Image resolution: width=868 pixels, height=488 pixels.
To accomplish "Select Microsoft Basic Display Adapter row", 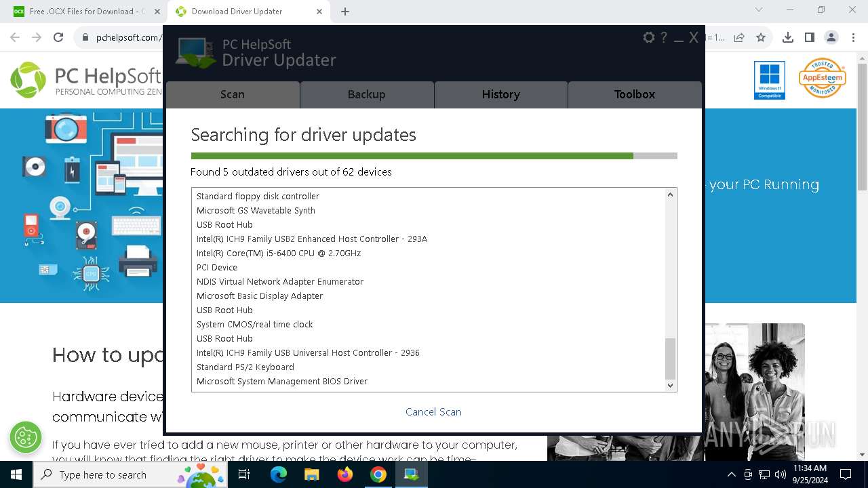I will pyautogui.click(x=429, y=296).
